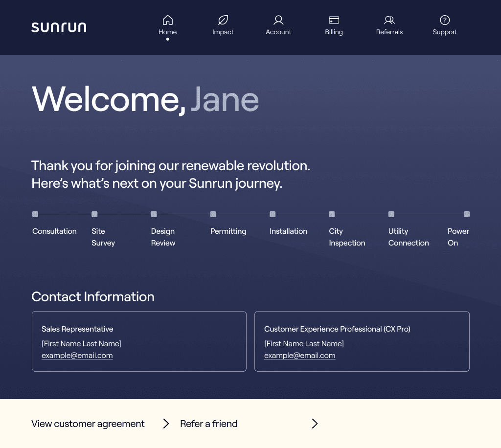Image resolution: width=501 pixels, height=448 pixels.
Task: Click the Contact Information heading
Action: tap(93, 297)
